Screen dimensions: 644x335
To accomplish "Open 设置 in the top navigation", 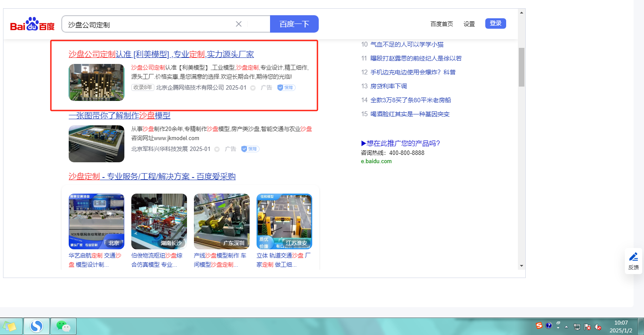I will pos(469,24).
